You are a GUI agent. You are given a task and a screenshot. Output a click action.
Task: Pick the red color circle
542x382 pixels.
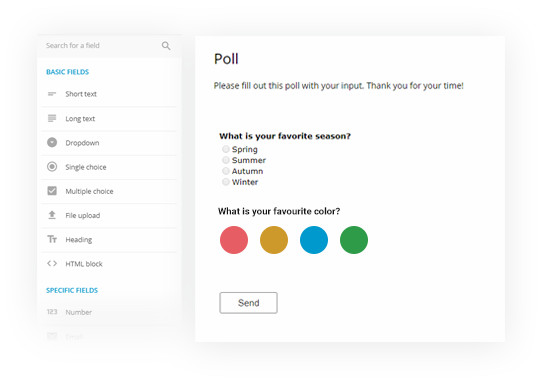click(x=234, y=240)
